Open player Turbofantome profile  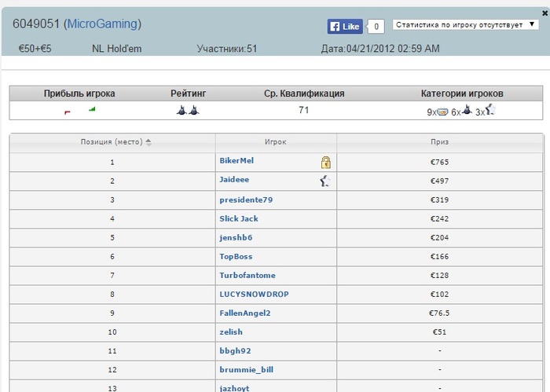(247, 276)
